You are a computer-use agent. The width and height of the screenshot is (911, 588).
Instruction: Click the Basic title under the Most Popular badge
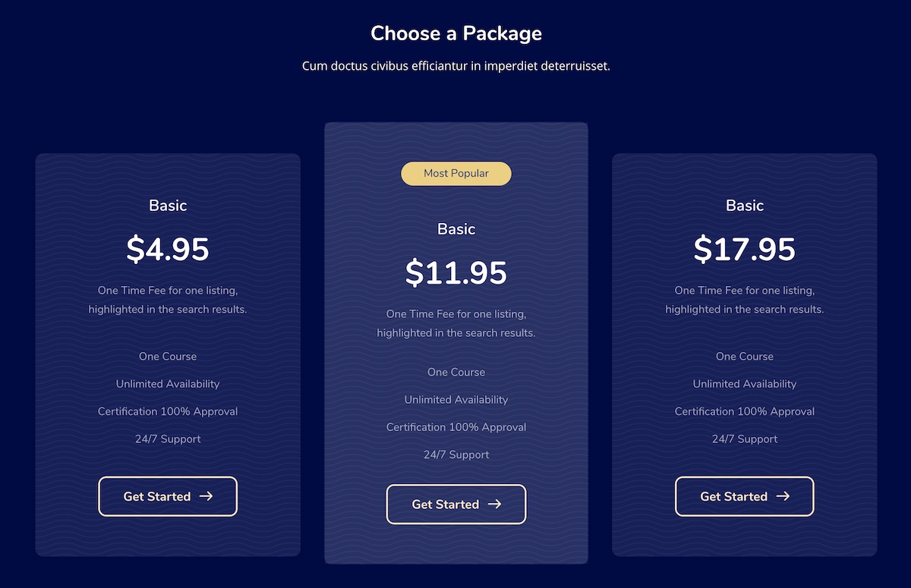coord(456,229)
